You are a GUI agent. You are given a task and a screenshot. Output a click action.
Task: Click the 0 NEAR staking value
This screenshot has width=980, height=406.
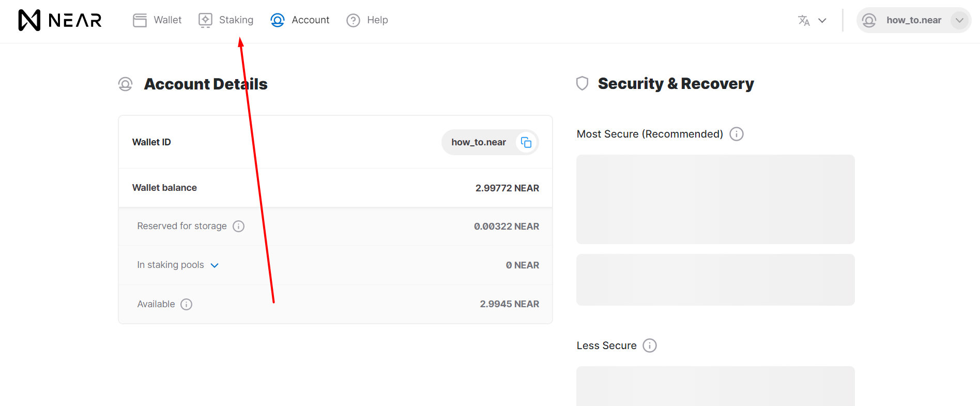[x=522, y=265]
